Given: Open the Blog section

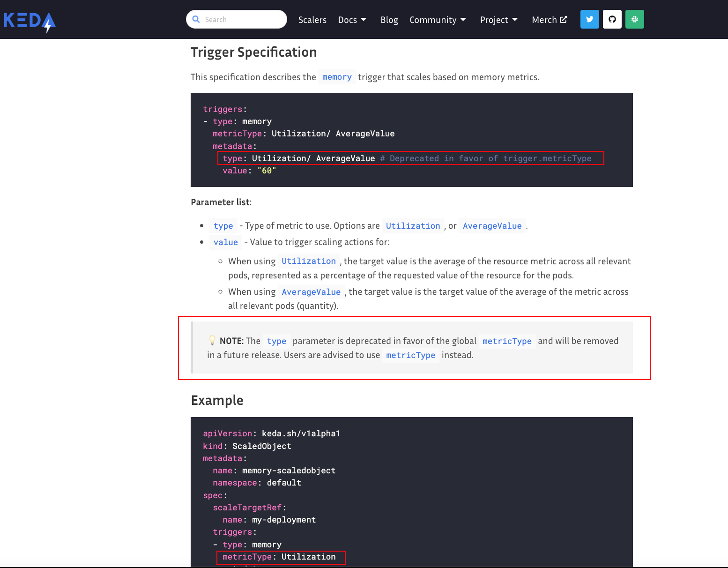Looking at the screenshot, I should [x=389, y=20].
